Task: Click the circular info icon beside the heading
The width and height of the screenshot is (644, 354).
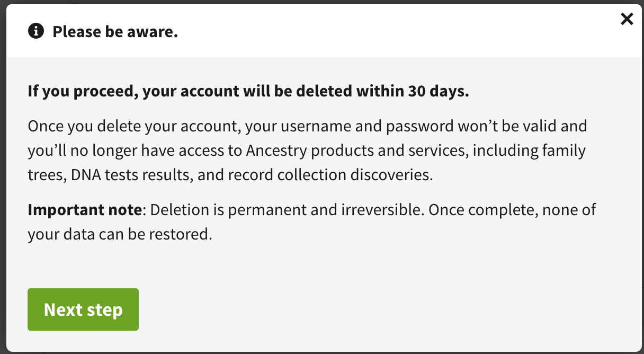Action: pyautogui.click(x=35, y=31)
